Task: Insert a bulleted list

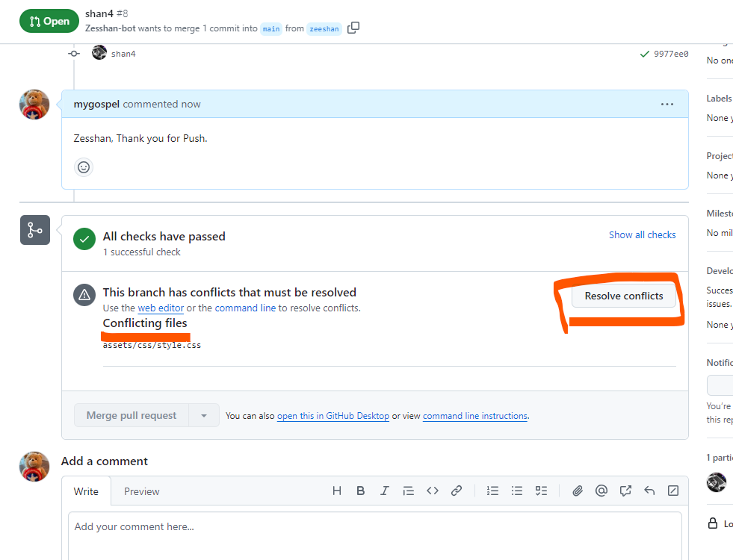Action: (517, 491)
